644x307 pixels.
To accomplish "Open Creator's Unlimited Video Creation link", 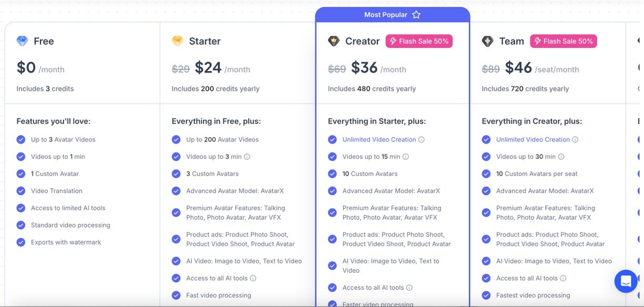I will [379, 140].
